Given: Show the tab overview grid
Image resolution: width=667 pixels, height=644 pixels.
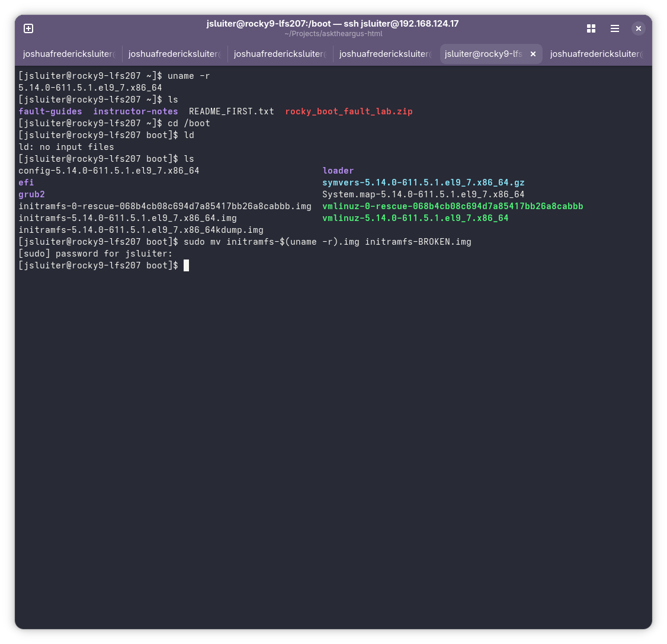Looking at the screenshot, I should [591, 28].
